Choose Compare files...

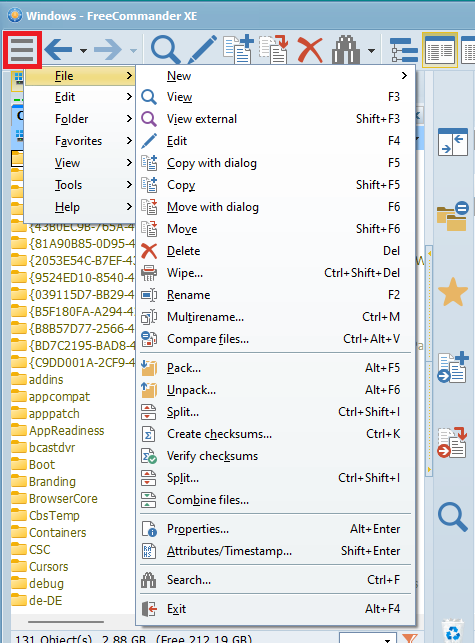(275, 339)
